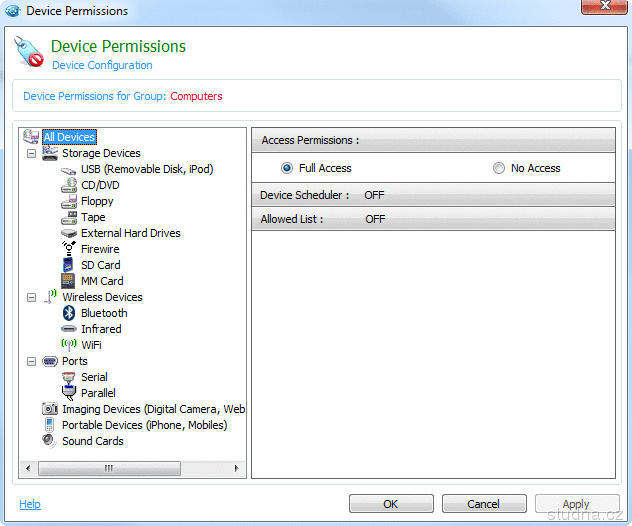Select All Devices in the tree

tap(69, 137)
